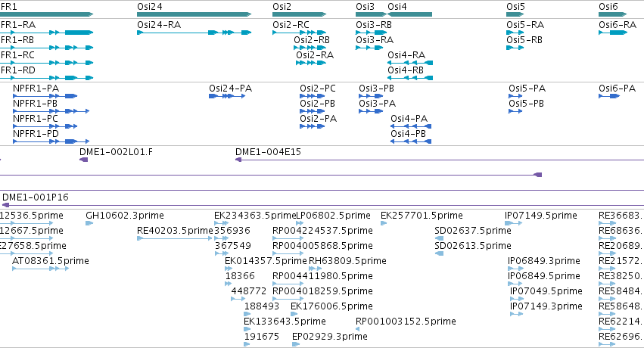This screenshot has height=348, width=644.
Task: Select the Osi5 gene label
Action: pyautogui.click(x=515, y=7)
